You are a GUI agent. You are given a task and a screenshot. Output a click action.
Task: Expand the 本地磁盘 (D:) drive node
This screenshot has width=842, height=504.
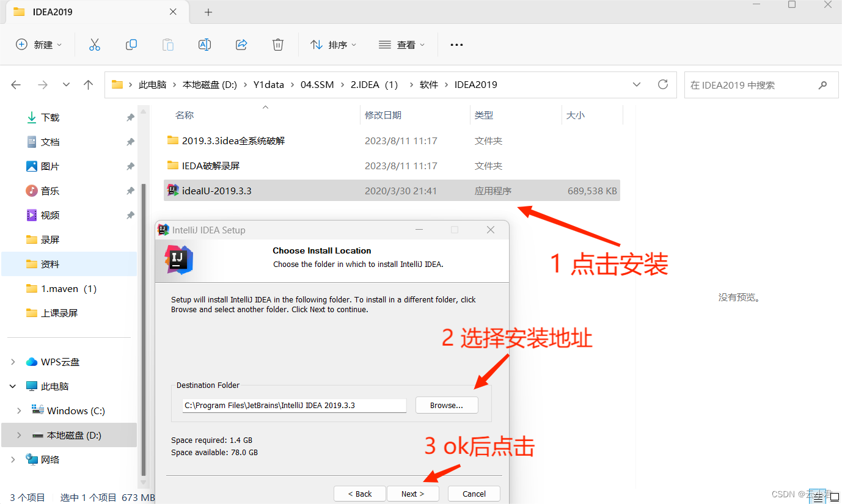tap(19, 435)
